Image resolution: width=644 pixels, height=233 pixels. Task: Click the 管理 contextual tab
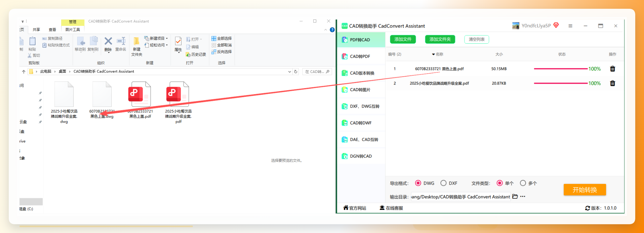click(73, 22)
